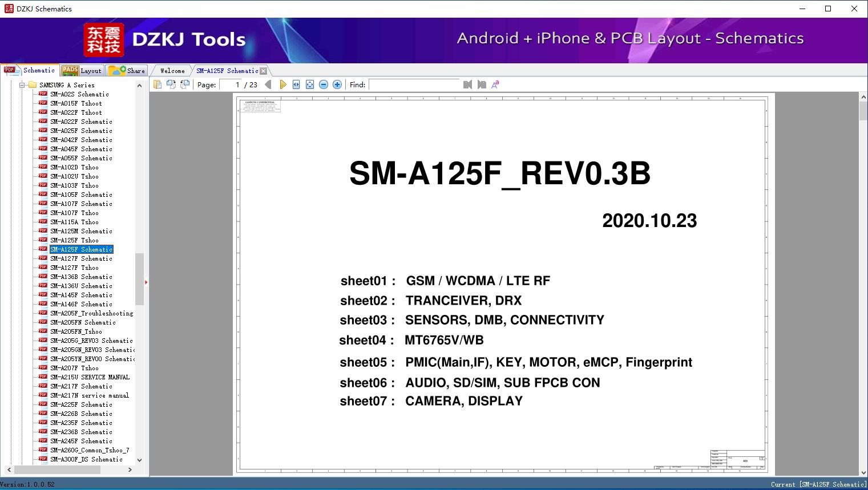Click the red side panel collapse arrow
The width and height of the screenshot is (868, 490).
click(146, 282)
